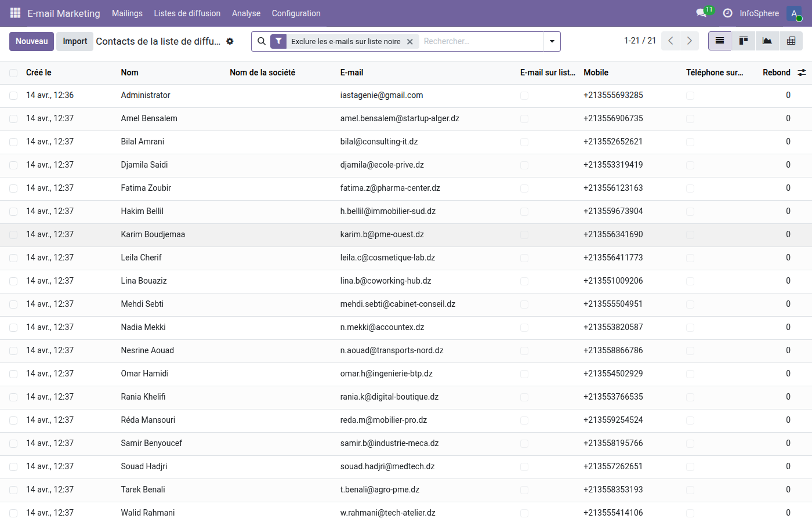
Task: Enable blacklist email checkbox for Administrator
Action: click(x=524, y=95)
